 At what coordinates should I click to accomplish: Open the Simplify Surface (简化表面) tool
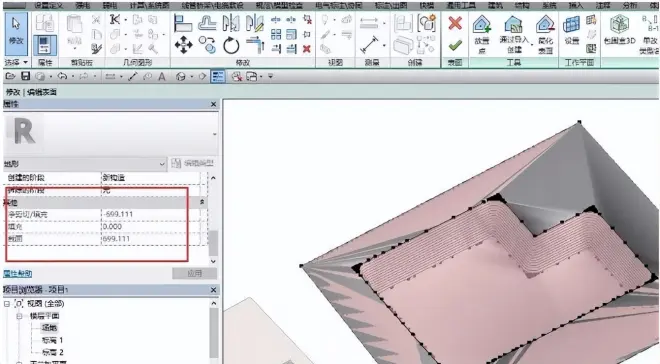(546, 34)
